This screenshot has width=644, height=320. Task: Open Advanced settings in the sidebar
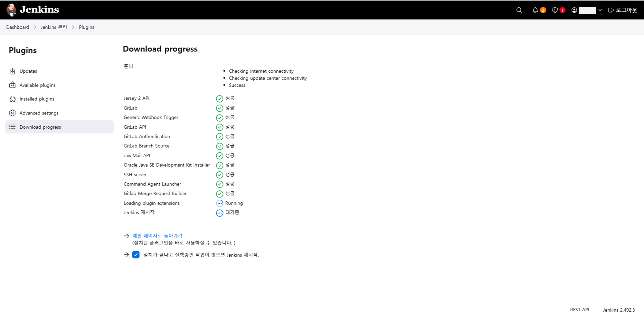click(60, 113)
